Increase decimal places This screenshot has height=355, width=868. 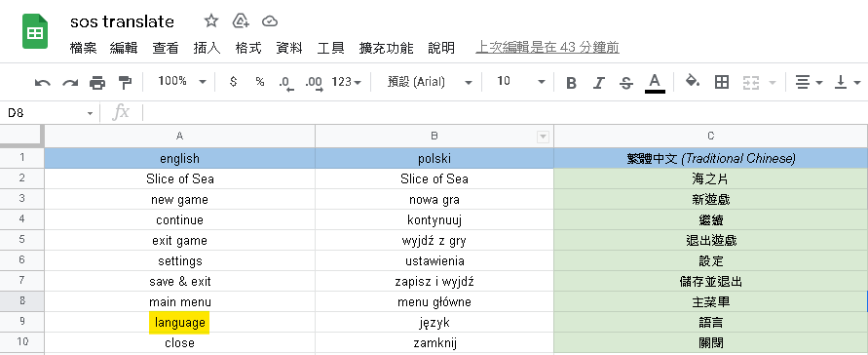314,83
